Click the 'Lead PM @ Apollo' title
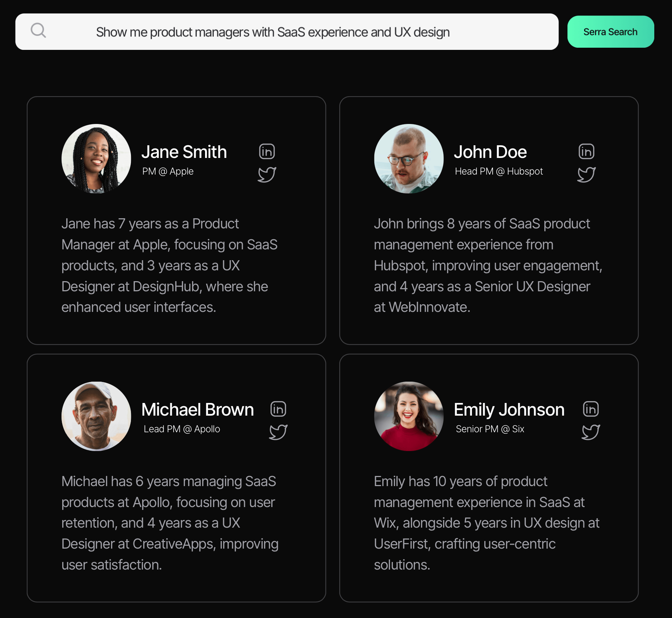Screen dimensions: 672x618 coord(182,429)
